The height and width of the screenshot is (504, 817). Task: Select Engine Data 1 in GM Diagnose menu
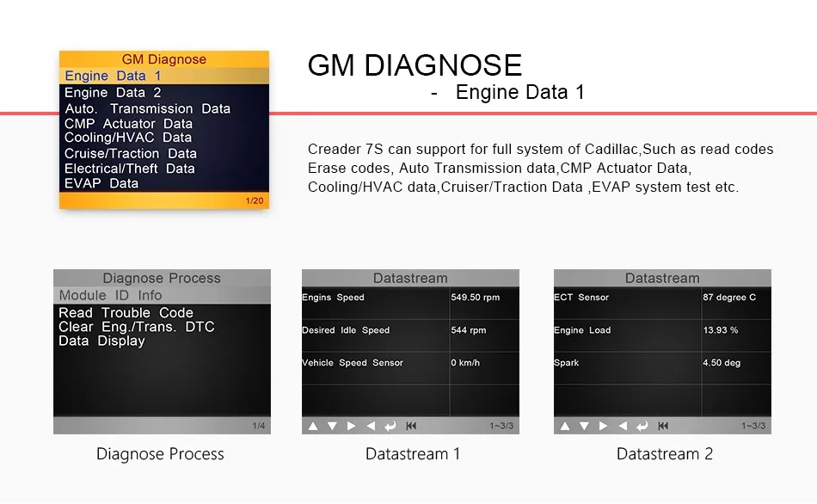point(164,76)
